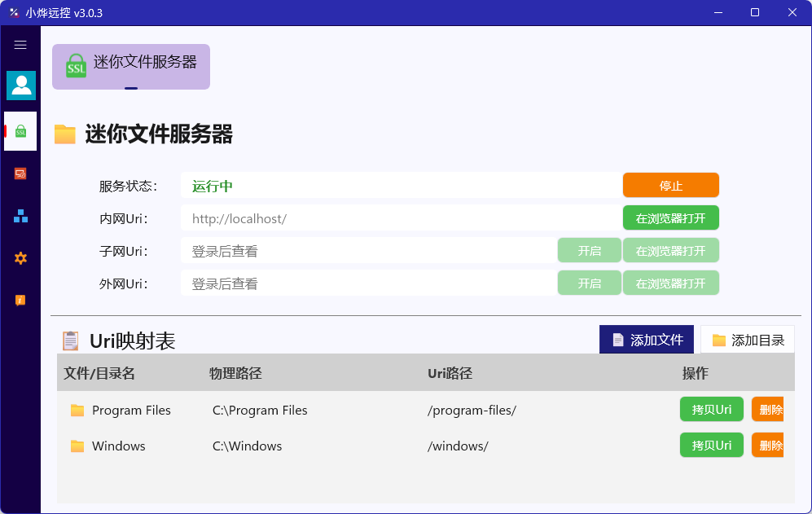
Task: Click the 外网Uri text field
Action: [369, 283]
